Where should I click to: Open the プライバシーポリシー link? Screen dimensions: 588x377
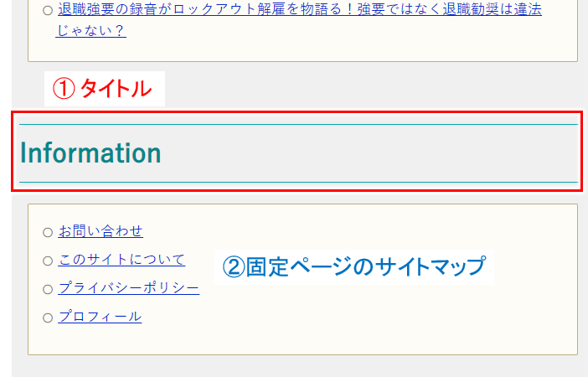[129, 288]
